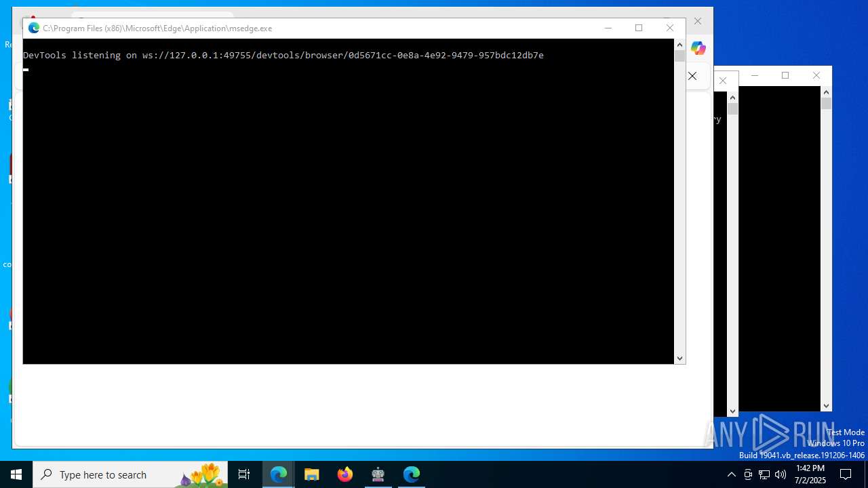
Task: Switch to the second Edge taskbar button
Action: pyautogui.click(x=412, y=474)
